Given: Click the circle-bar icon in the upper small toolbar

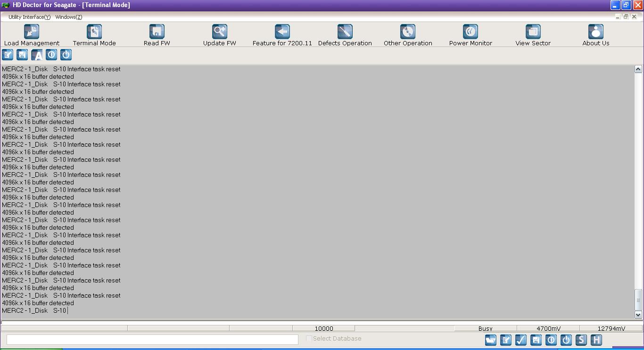Looking at the screenshot, I should pos(51,55).
